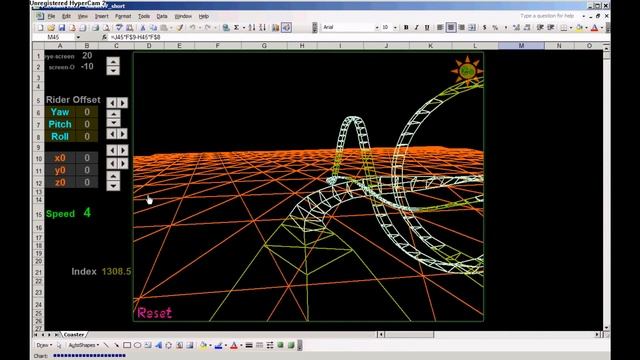Viewport: 640px width, 360px height.
Task: Select the Arrow drawing tool
Action: coord(117,345)
